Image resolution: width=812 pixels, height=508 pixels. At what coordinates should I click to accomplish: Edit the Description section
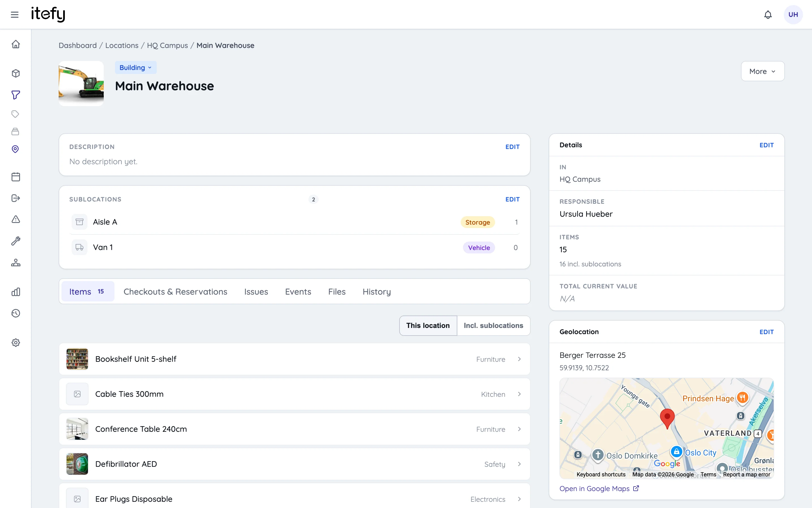pyautogui.click(x=512, y=147)
